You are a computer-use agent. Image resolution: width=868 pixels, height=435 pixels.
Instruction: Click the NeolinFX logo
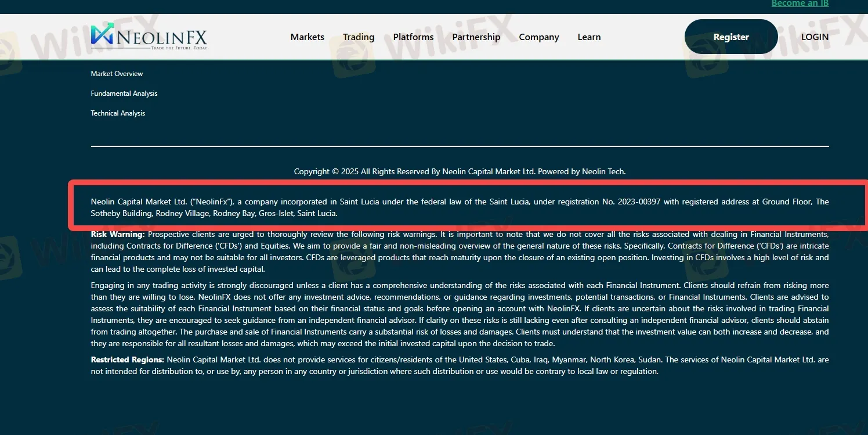149,37
